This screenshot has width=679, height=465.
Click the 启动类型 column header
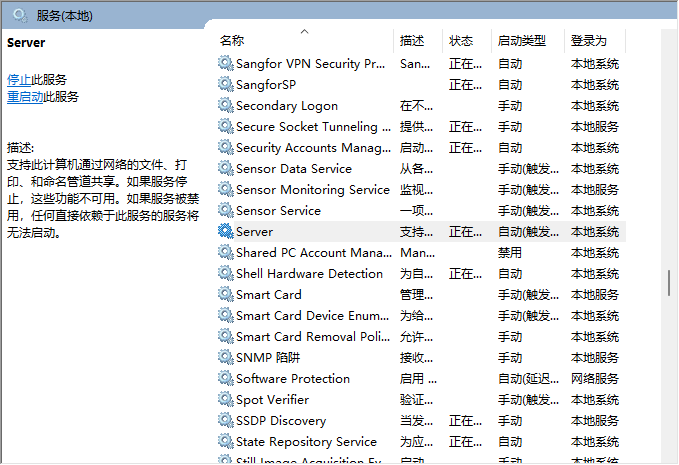522,41
